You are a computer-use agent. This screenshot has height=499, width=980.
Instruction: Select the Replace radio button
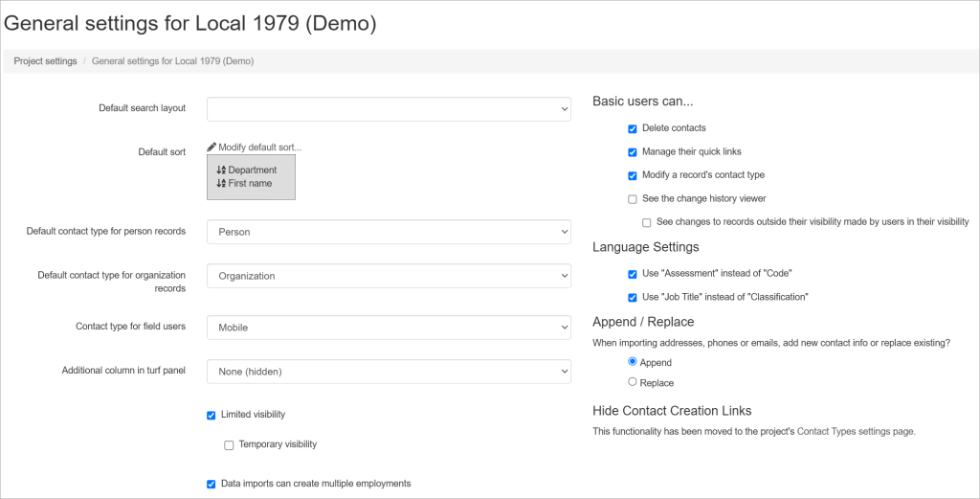click(633, 382)
